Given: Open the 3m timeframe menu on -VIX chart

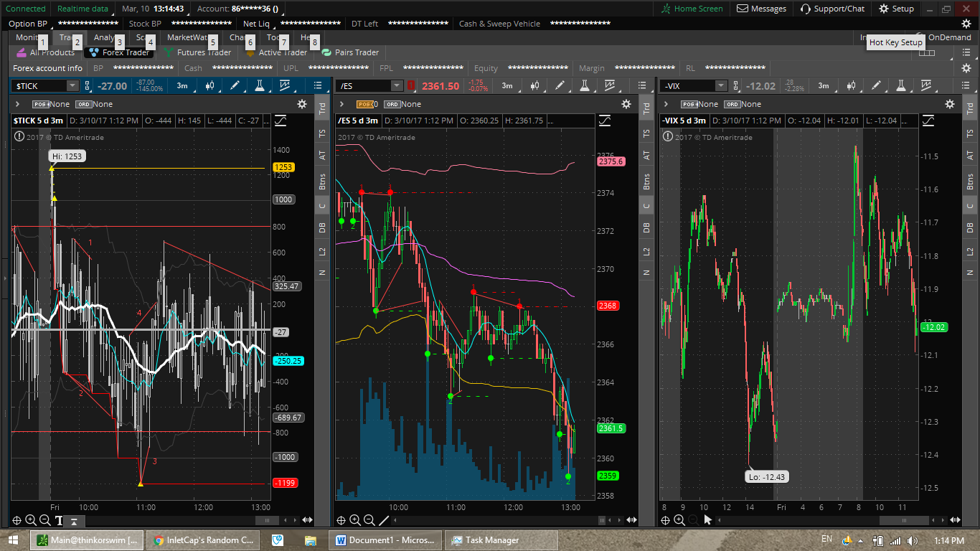Looking at the screenshot, I should 824,86.
